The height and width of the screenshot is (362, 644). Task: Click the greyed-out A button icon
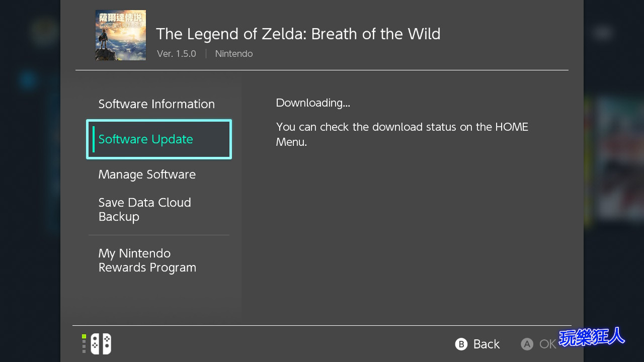coord(527,344)
